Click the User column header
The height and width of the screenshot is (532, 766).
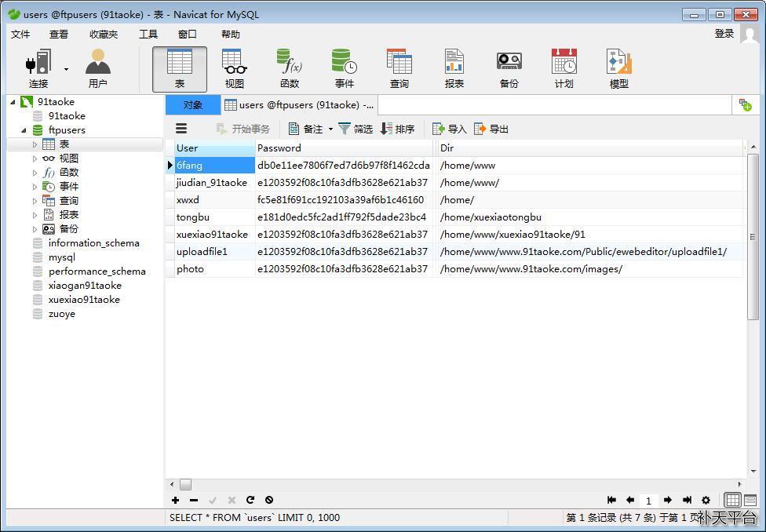pyautogui.click(x=215, y=148)
